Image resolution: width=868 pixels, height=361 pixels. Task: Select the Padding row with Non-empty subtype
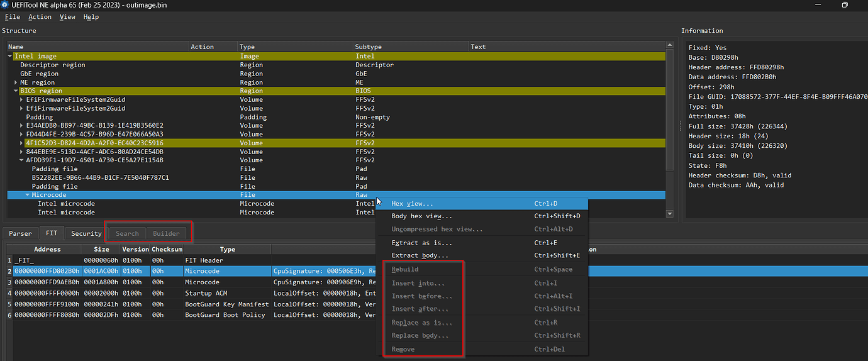point(336,117)
